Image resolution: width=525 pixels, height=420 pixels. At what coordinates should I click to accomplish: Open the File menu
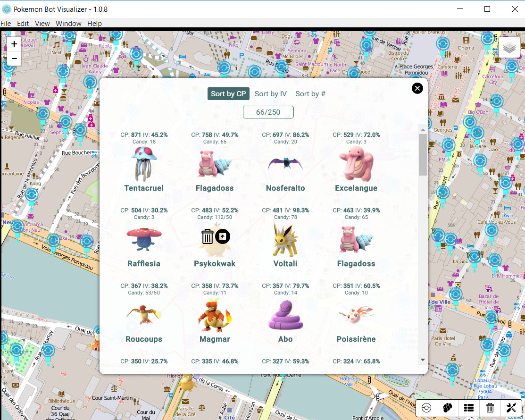[x=6, y=24]
